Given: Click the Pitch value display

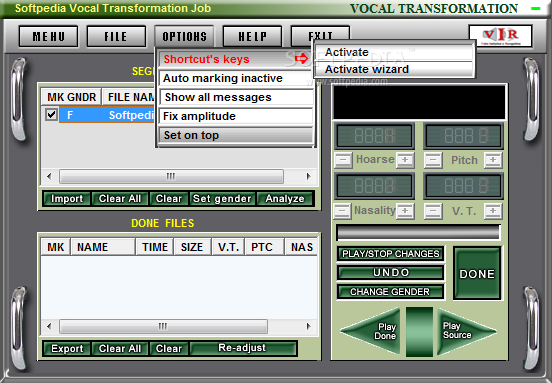Looking at the screenshot, I should [x=463, y=136].
